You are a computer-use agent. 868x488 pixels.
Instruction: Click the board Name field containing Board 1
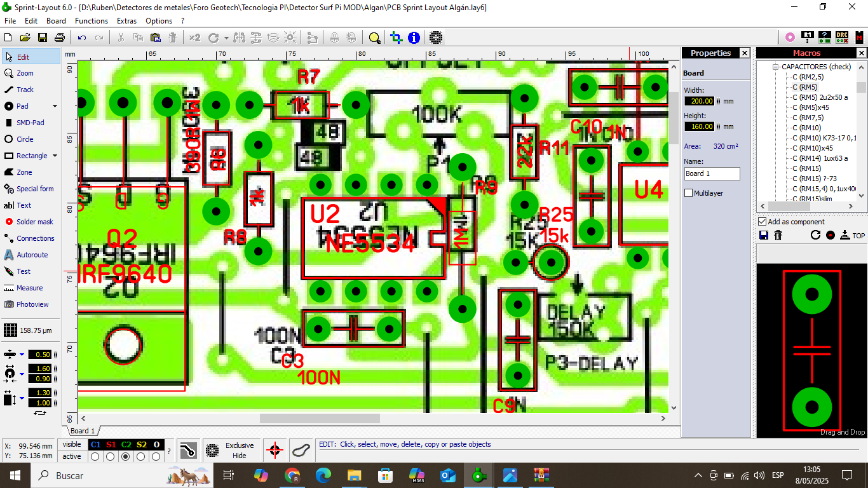(712, 173)
